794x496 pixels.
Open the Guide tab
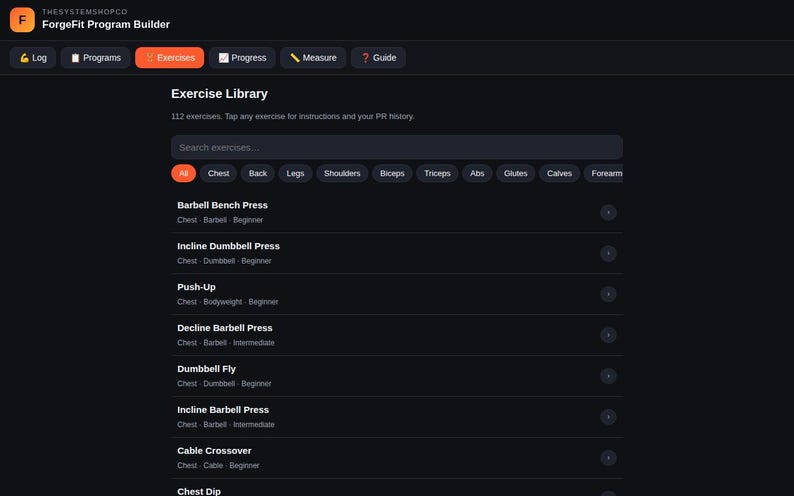[378, 58]
